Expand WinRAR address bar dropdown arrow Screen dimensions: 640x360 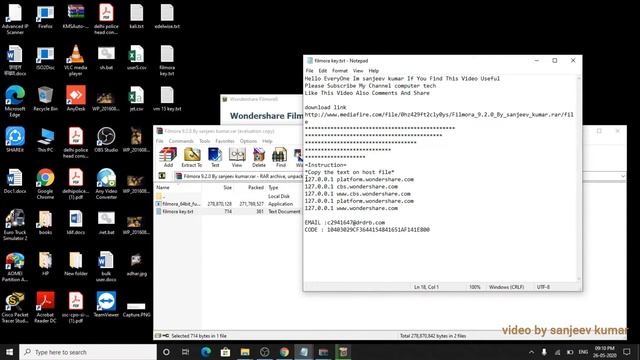click(x=622, y=176)
